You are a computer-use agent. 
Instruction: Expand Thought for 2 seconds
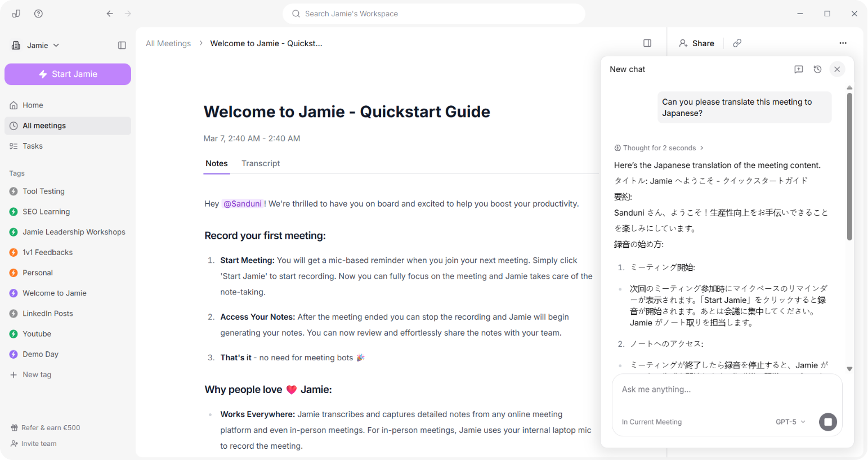click(659, 148)
